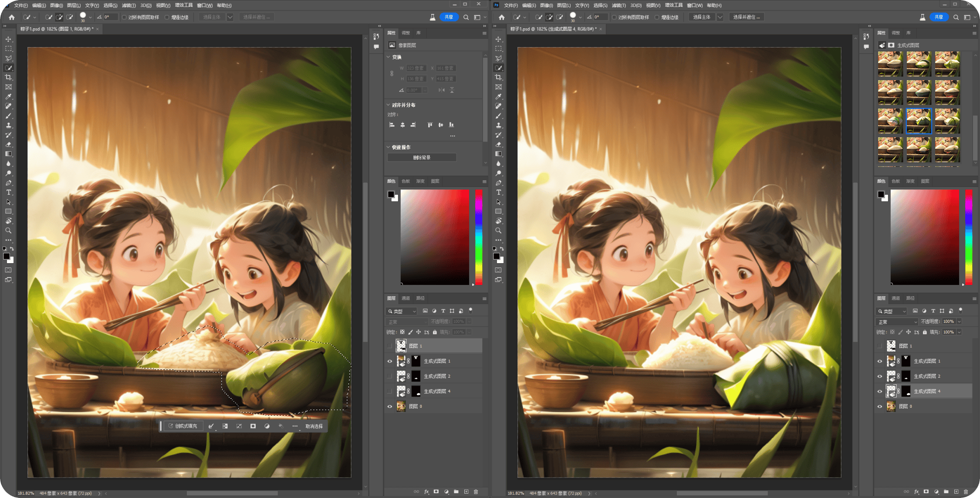Open 不透明度 dropdown in right Layers panel
The image size is (980, 498).
click(959, 322)
